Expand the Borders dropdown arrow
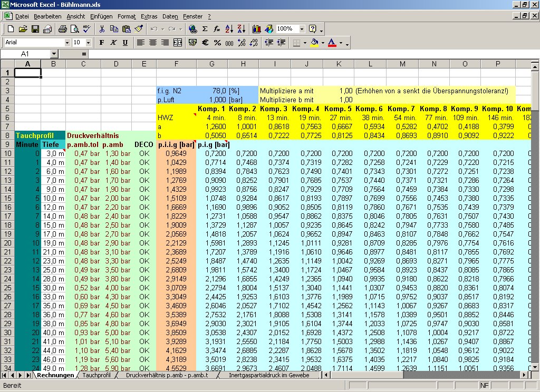Screen dimensions: 540x392 [305, 43]
